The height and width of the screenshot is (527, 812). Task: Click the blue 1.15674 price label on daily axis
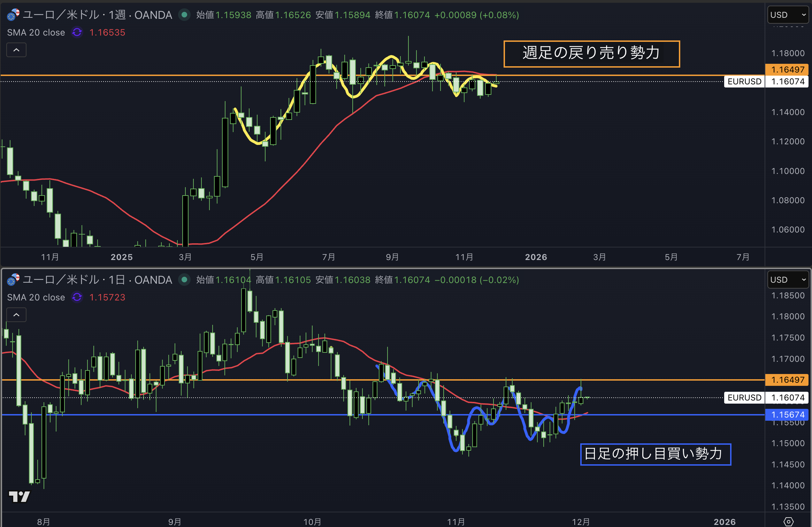[787, 415]
